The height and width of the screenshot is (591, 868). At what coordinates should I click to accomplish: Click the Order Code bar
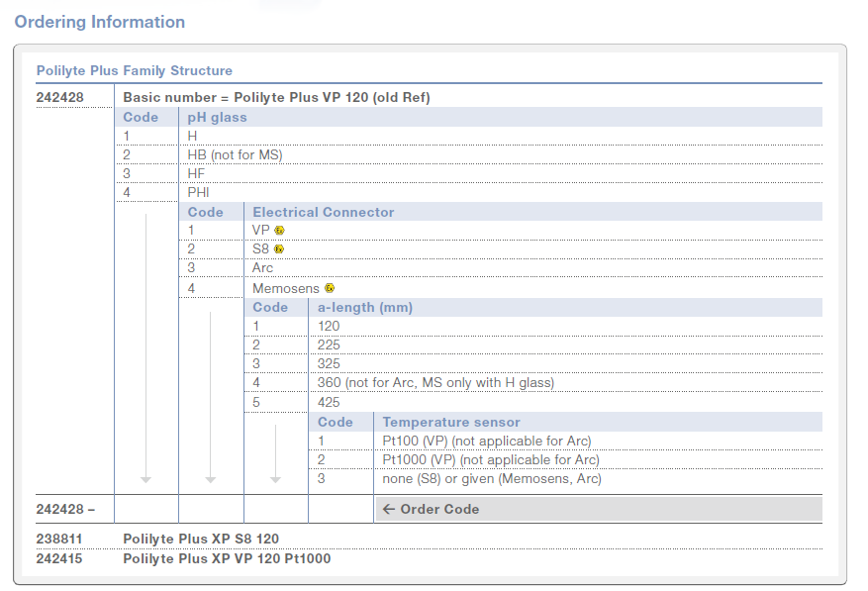(x=599, y=509)
